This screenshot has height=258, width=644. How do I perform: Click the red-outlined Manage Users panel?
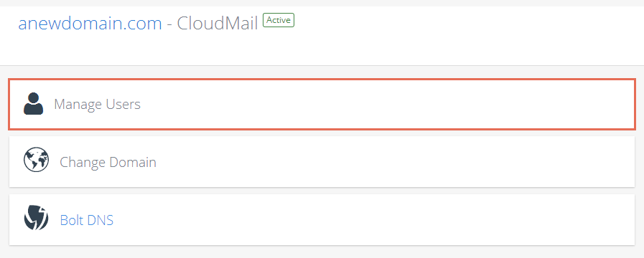pos(322,104)
